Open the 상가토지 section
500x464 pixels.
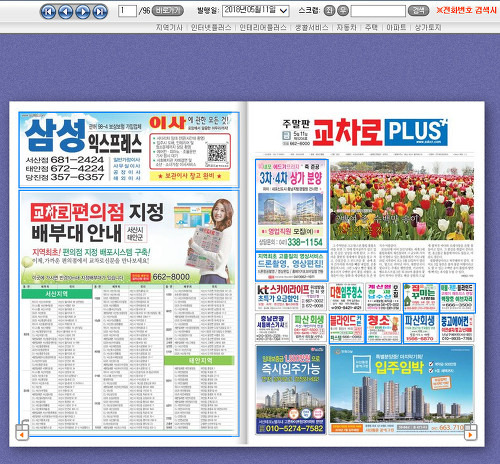click(428, 27)
